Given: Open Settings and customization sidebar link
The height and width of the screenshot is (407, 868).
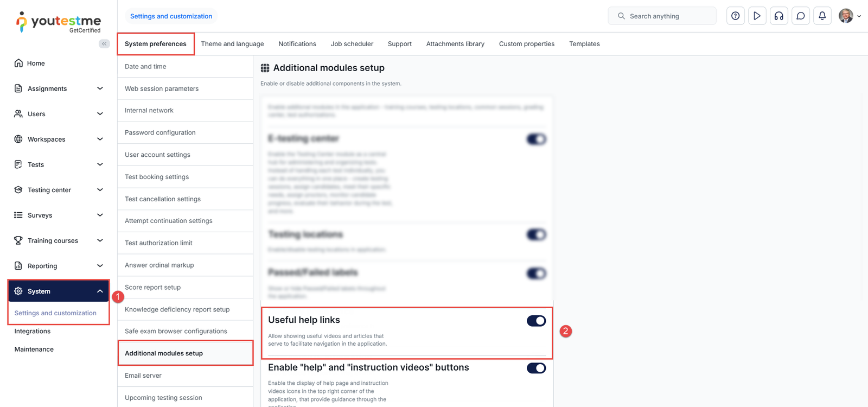Looking at the screenshot, I should 55,313.
